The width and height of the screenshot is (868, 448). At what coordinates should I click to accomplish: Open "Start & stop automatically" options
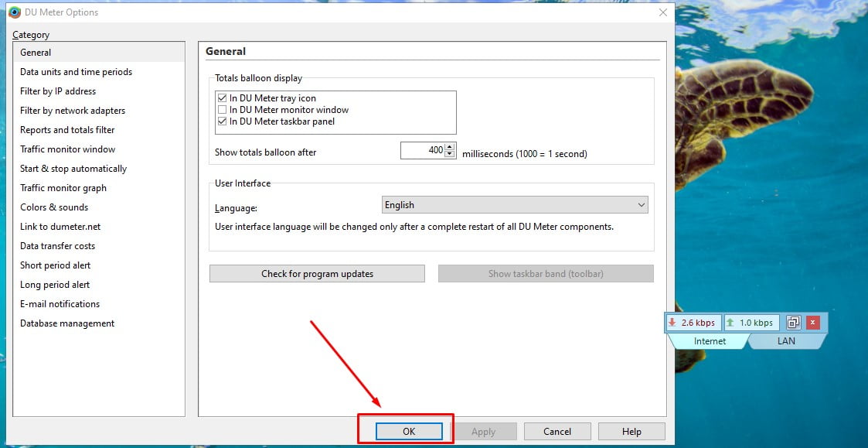point(99,169)
